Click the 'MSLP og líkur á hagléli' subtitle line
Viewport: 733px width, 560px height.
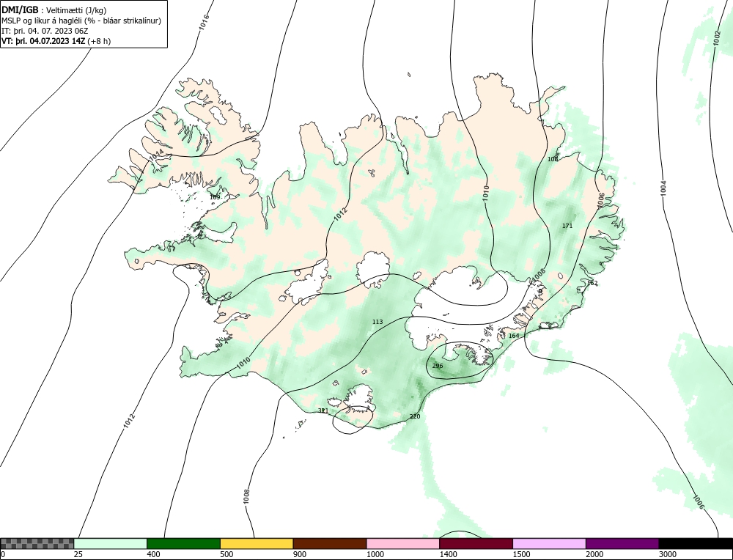(81, 21)
